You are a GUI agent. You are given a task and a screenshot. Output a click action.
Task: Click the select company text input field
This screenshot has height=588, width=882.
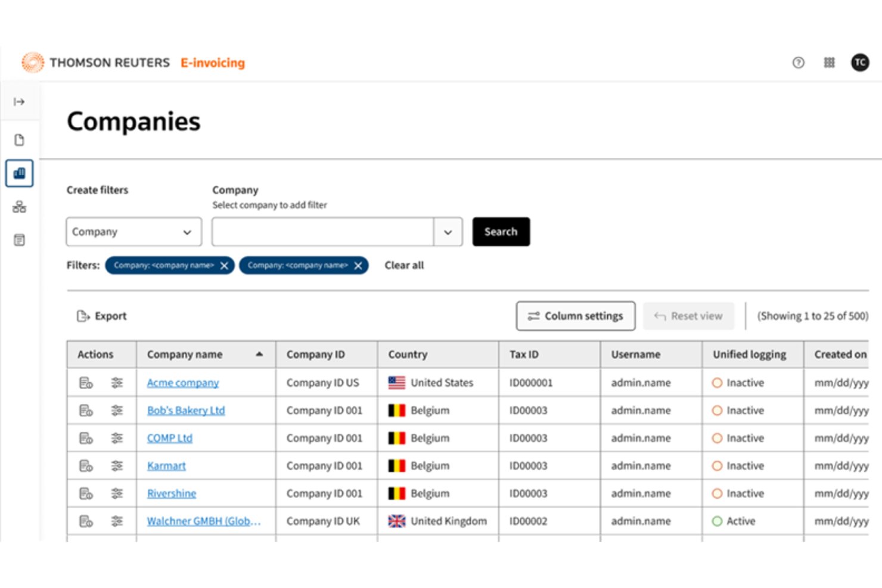pyautogui.click(x=322, y=232)
